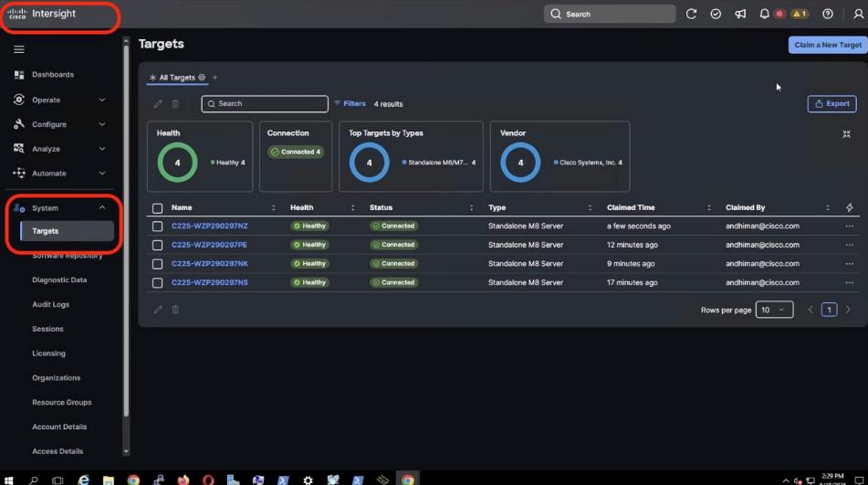
Task: Click the table column settings icon
Action: tap(849, 207)
